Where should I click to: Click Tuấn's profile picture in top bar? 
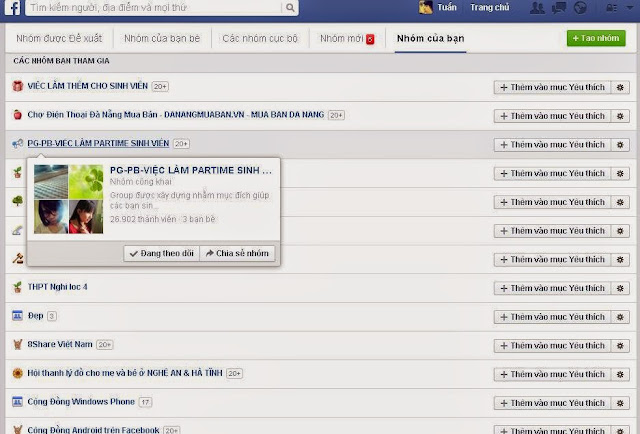tap(425, 7)
